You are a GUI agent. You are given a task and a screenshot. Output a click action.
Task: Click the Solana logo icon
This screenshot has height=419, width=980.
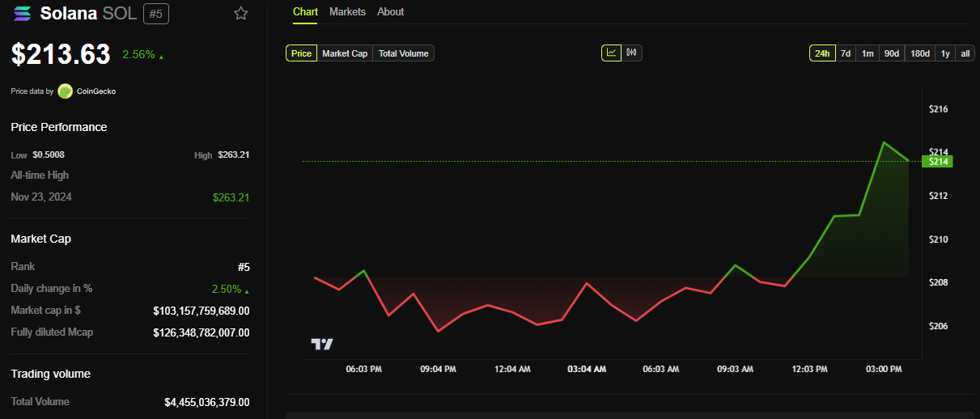click(23, 14)
